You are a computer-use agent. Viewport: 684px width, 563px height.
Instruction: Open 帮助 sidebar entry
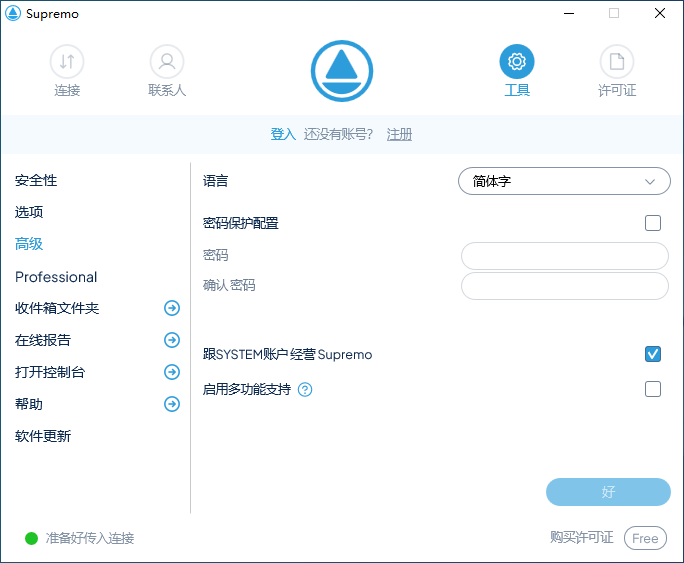coord(29,404)
